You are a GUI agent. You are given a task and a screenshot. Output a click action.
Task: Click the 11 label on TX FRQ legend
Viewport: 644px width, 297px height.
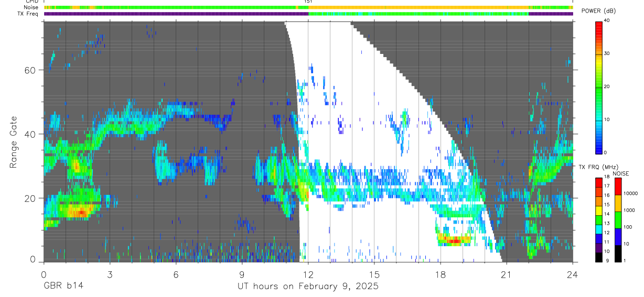tap(608, 243)
